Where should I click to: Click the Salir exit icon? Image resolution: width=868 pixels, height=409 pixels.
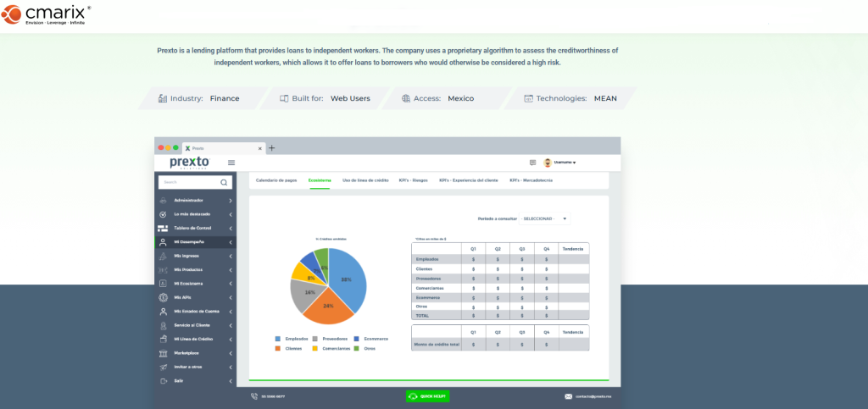pos(163,381)
